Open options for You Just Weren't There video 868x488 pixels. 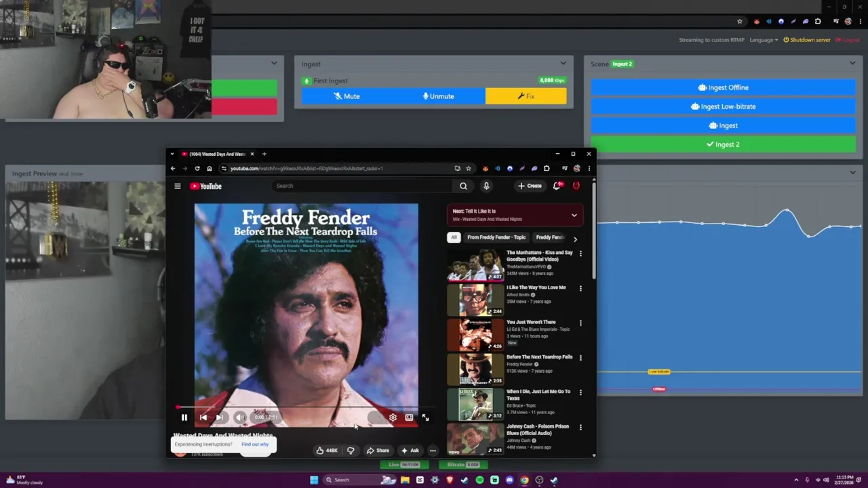(580, 323)
